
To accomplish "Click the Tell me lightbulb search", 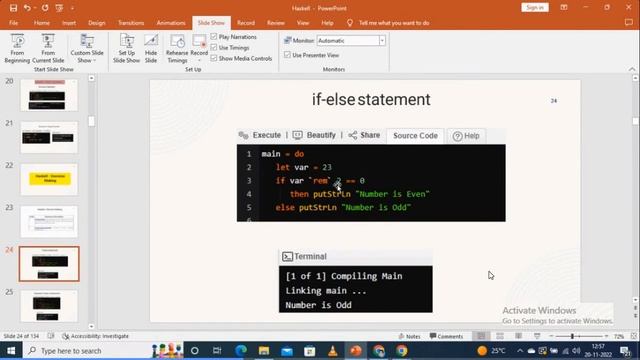I will (350, 23).
